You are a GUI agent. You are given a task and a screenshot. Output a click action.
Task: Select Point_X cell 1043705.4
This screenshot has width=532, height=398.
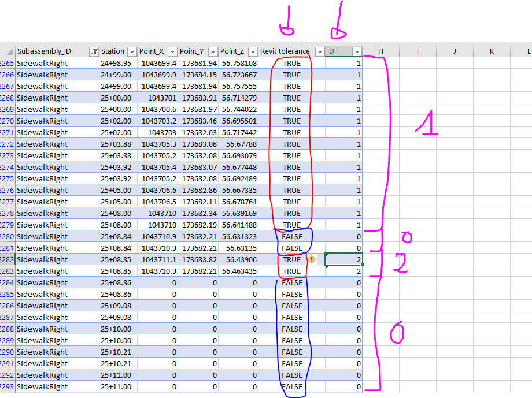(x=157, y=167)
